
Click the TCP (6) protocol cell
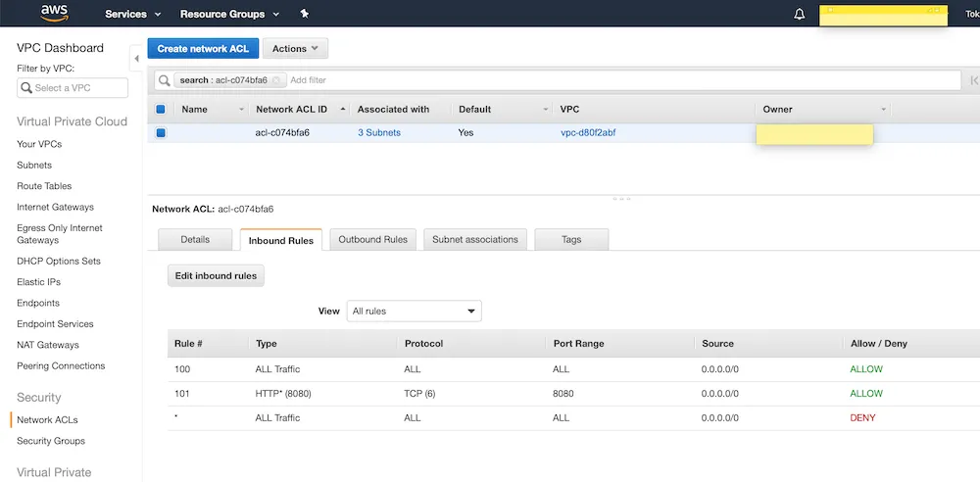419,393
